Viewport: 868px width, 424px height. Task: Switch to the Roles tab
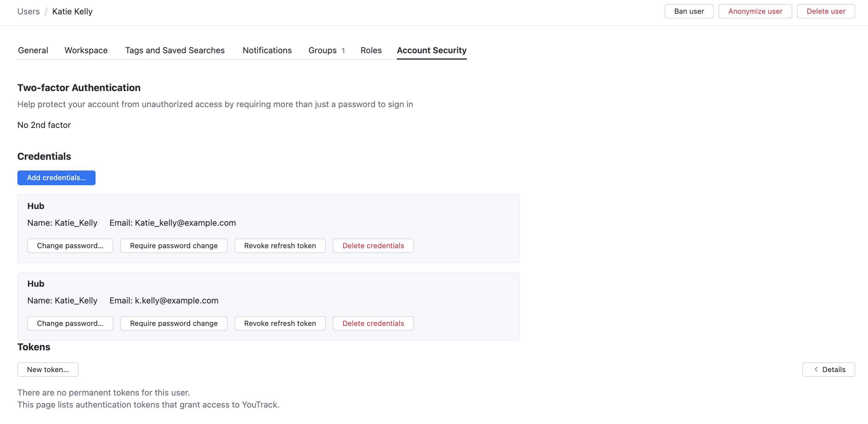(x=371, y=50)
